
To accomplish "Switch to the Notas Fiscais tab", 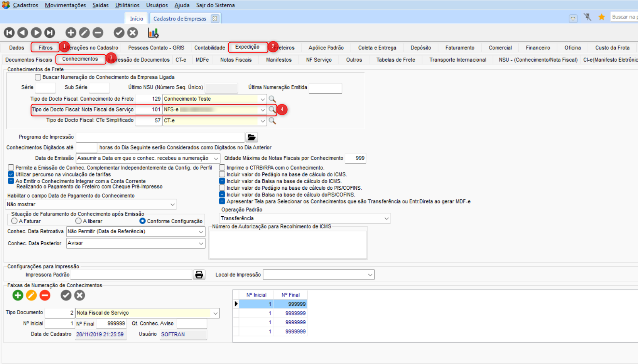I will pos(236,60).
